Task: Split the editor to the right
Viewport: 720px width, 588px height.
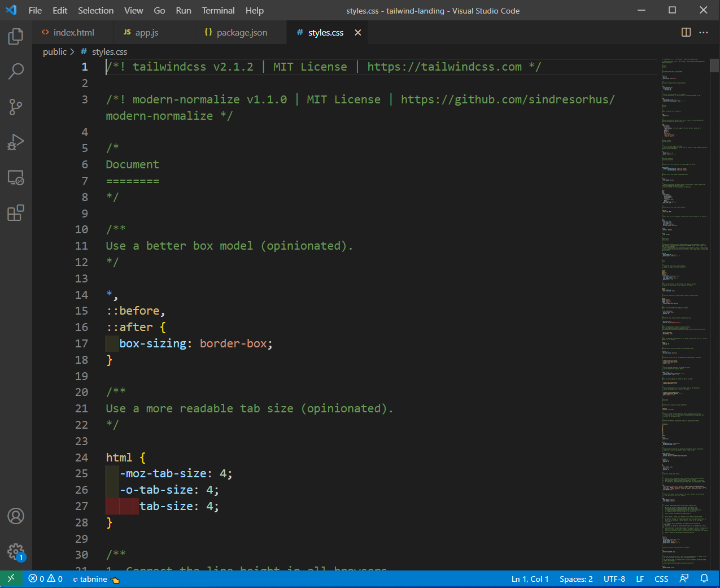Action: click(686, 32)
